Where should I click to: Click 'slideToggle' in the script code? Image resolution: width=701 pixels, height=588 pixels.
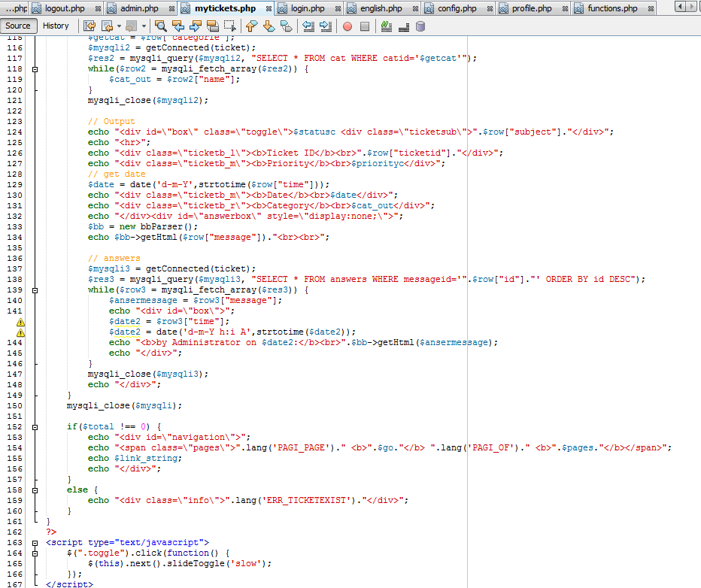click(196, 563)
